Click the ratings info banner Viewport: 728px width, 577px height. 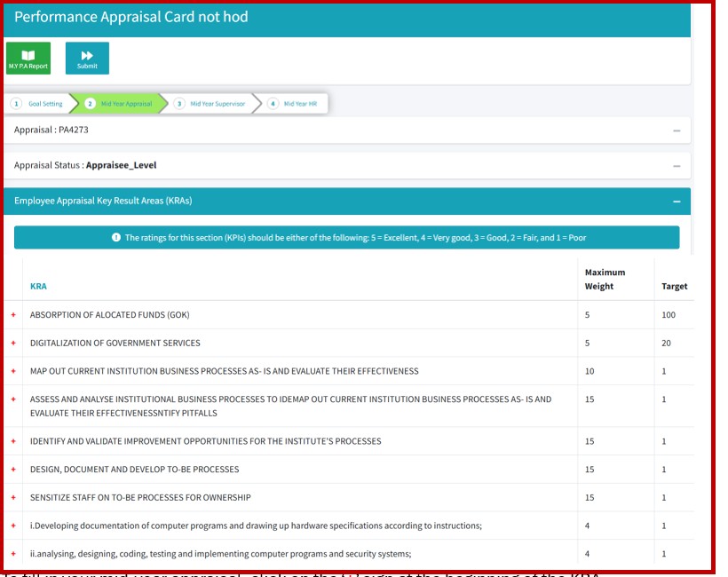coord(346,238)
